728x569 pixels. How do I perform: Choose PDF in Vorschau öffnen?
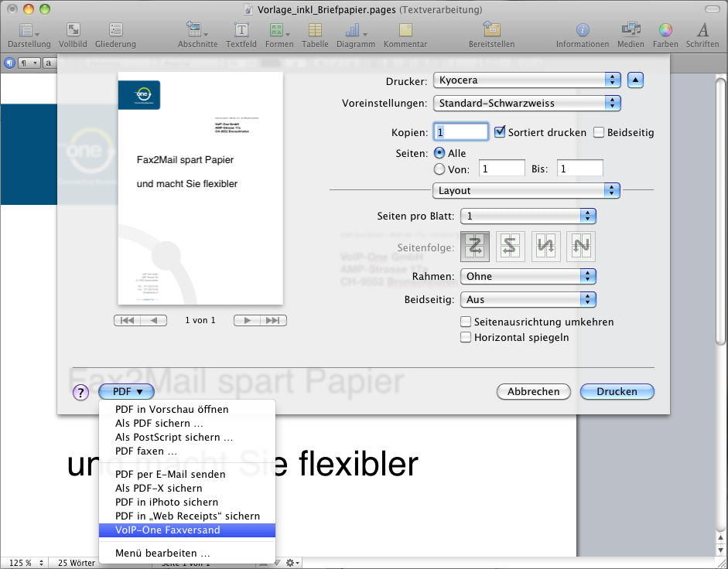click(187, 409)
